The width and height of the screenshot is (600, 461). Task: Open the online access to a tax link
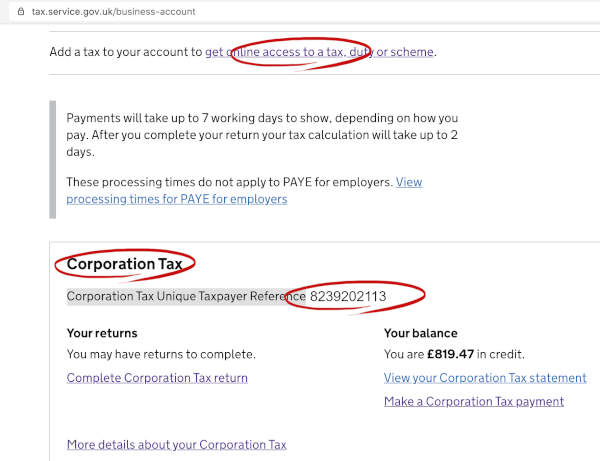coord(320,52)
